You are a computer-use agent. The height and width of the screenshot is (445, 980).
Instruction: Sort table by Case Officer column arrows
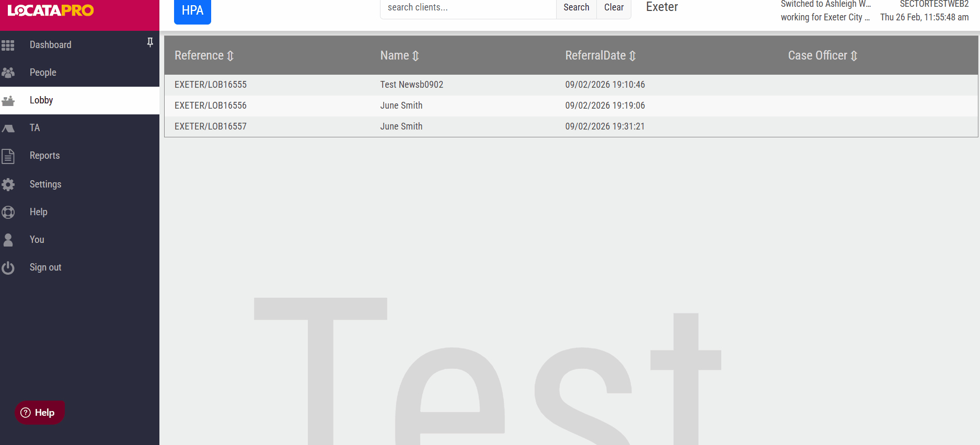pos(854,56)
